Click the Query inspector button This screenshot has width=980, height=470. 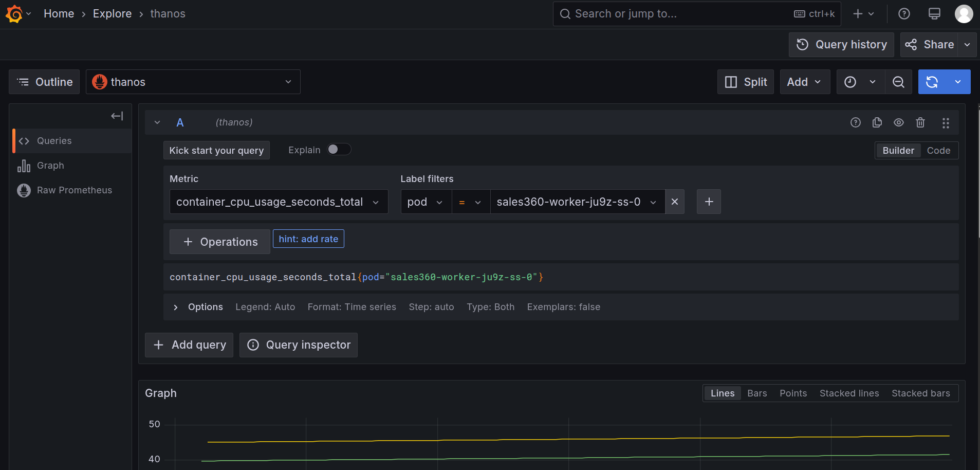pos(298,345)
